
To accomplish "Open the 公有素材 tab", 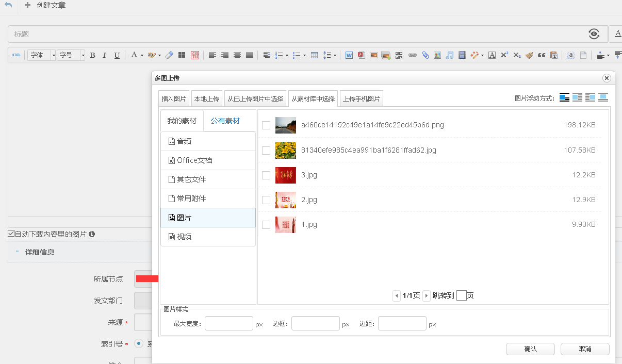I will click(225, 121).
